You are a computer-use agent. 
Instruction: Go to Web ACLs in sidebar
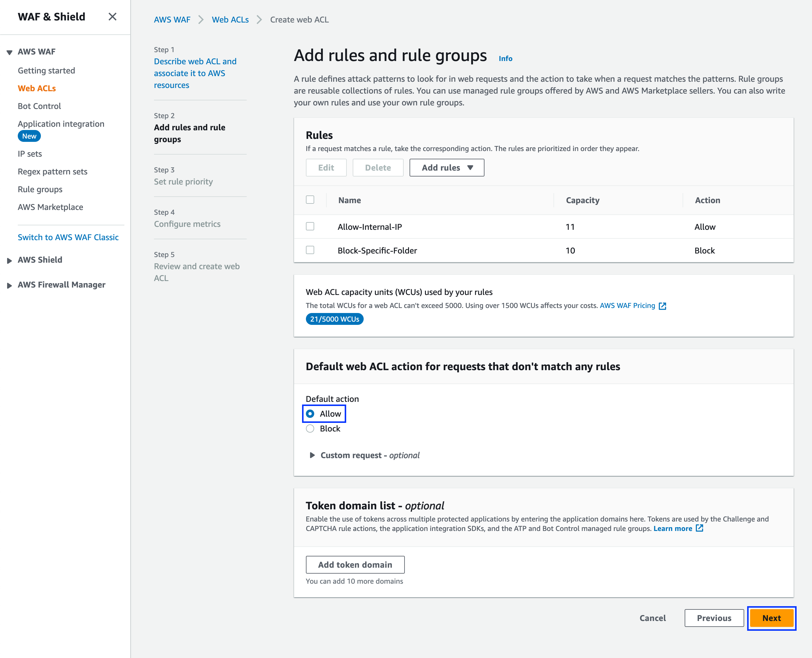(x=37, y=88)
